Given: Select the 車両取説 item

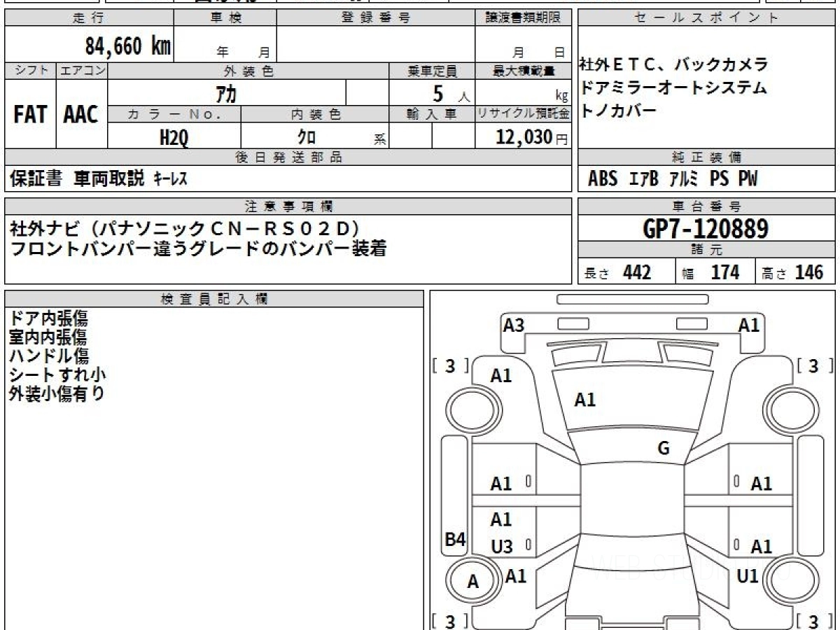Looking at the screenshot, I should click(x=108, y=179).
